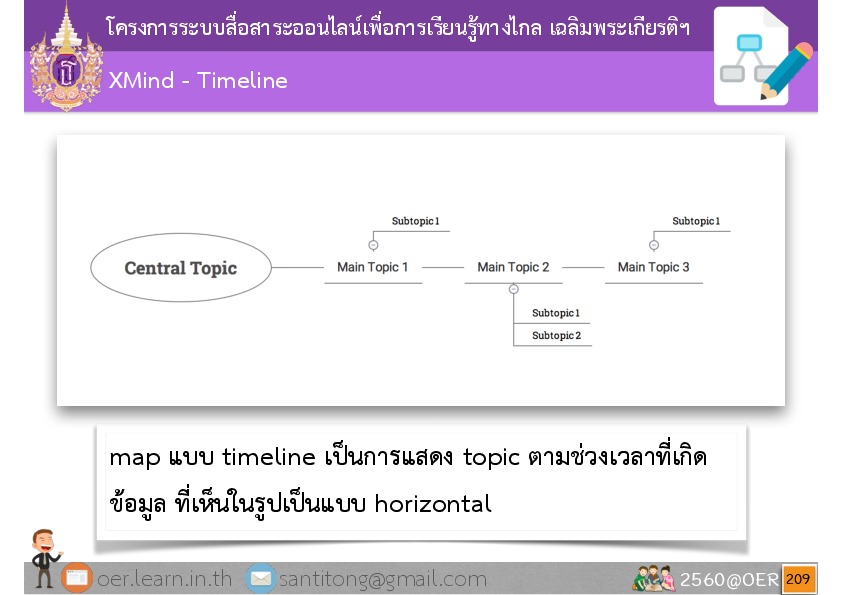Select Subtopic 1 above Main Topic 3

point(696,221)
